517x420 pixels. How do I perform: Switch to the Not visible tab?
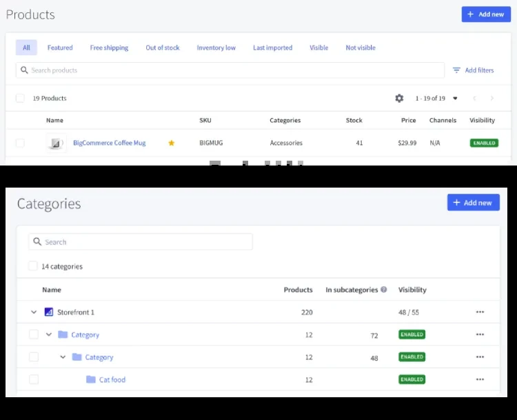coord(361,48)
